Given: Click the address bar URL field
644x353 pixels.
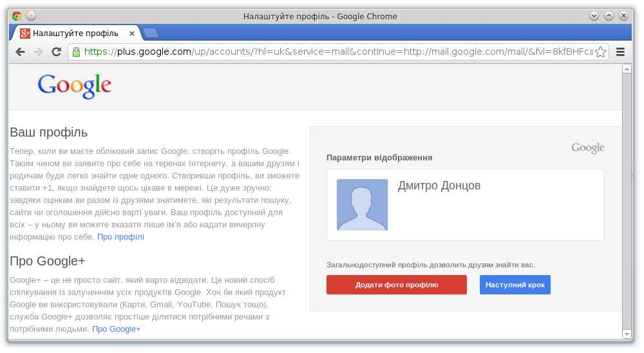Looking at the screenshot, I should click(x=337, y=52).
